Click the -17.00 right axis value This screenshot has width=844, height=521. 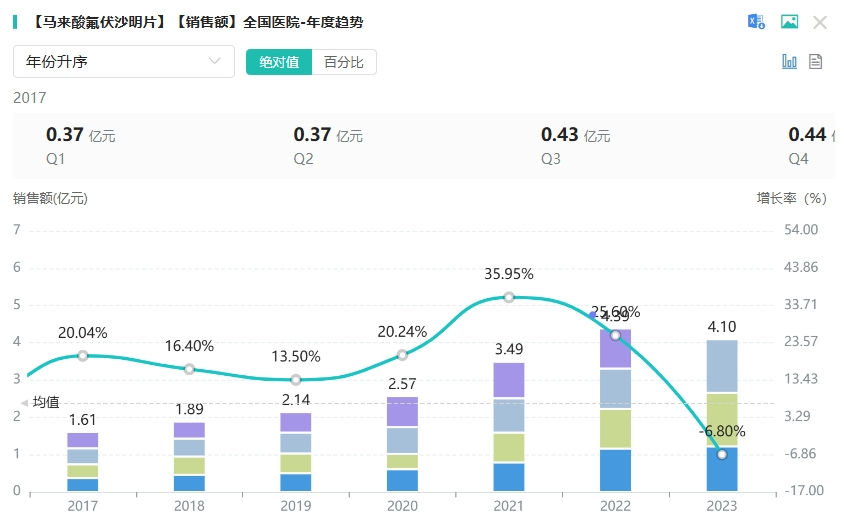[x=804, y=491]
